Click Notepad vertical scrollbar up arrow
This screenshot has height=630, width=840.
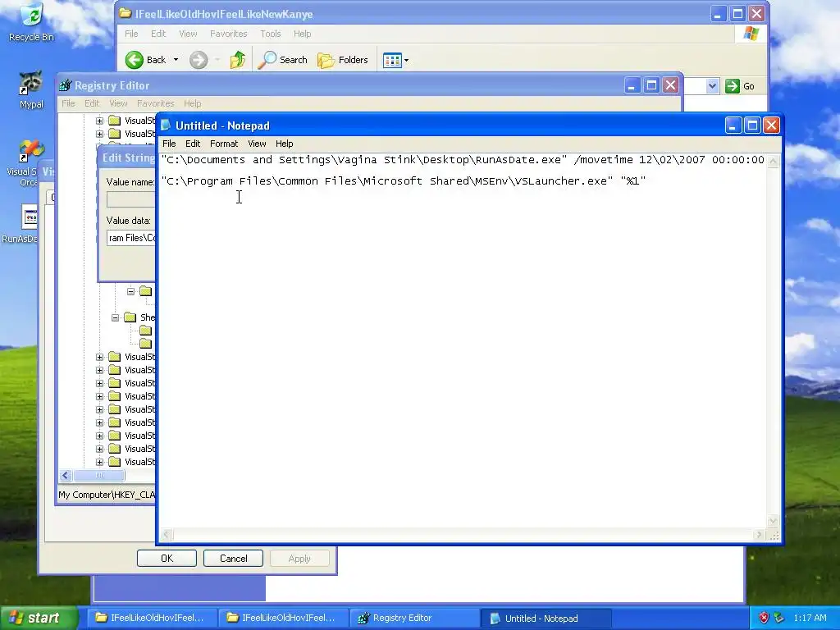[x=773, y=160]
